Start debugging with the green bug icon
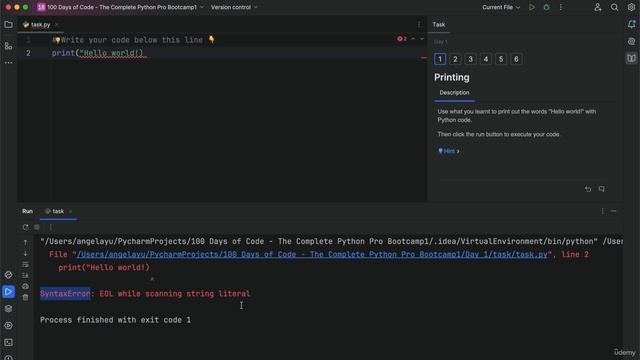 coord(546,7)
